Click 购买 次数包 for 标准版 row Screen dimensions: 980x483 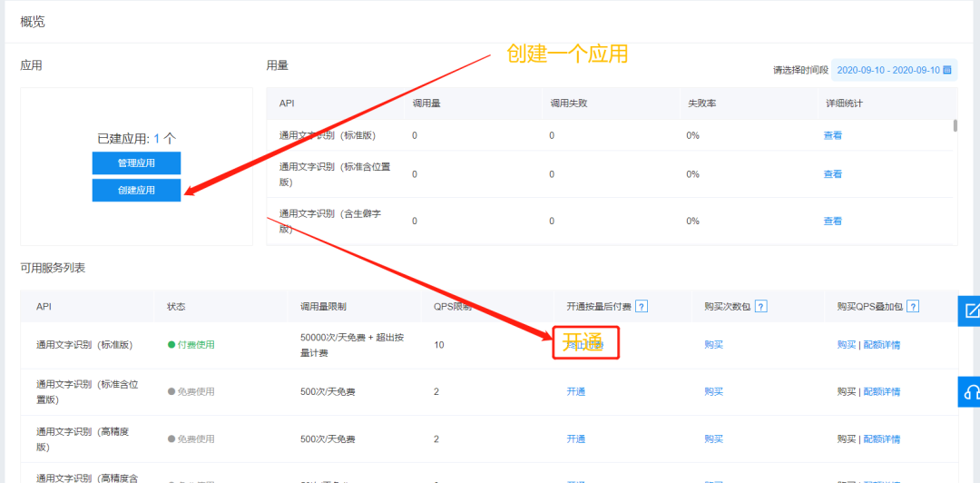714,345
